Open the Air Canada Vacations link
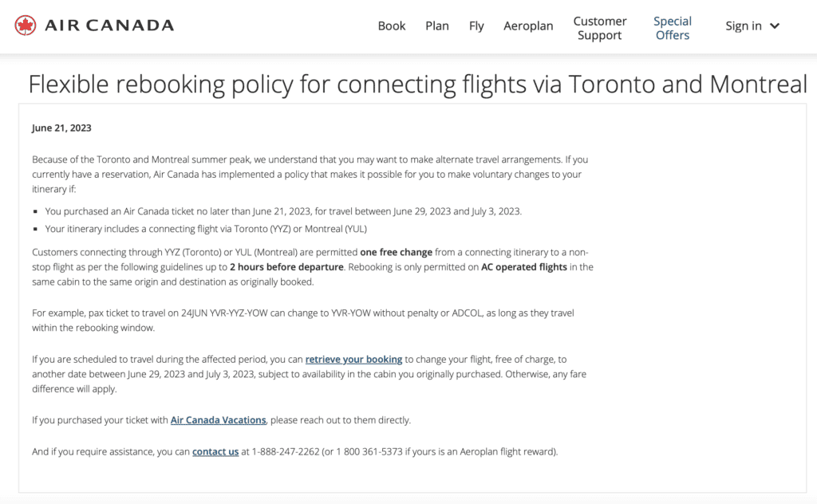 click(218, 419)
